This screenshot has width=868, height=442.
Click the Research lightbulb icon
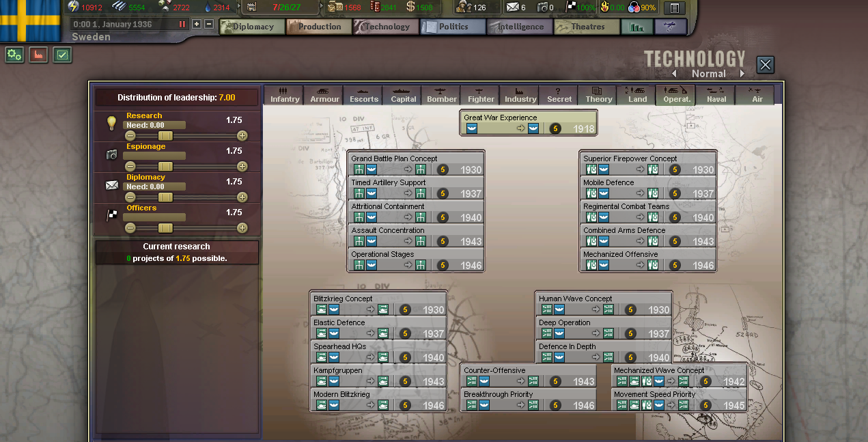(112, 123)
